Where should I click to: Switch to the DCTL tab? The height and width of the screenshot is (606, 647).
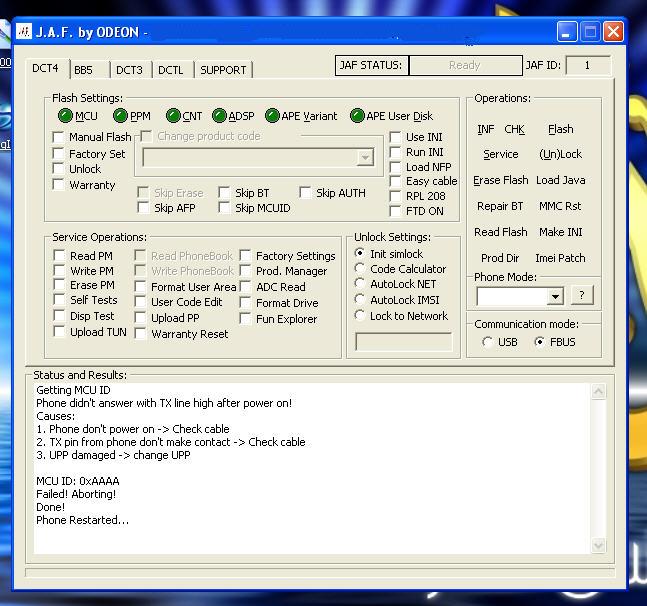173,70
